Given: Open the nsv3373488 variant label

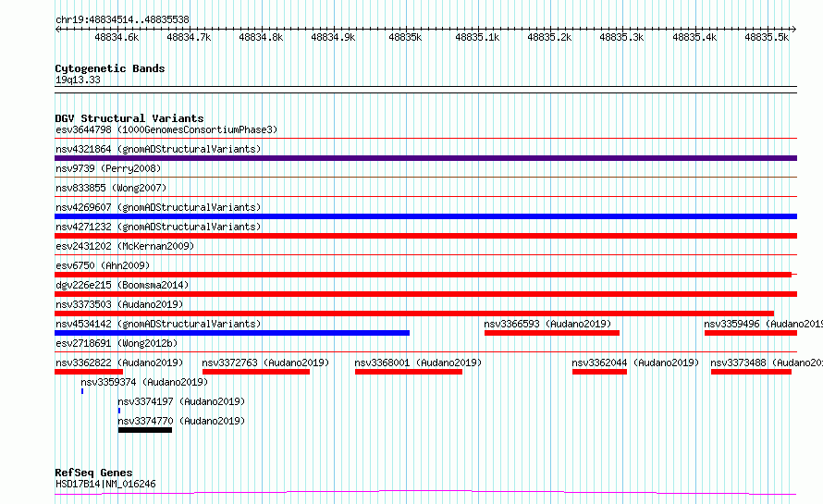Looking at the screenshot, I should click(x=767, y=363).
